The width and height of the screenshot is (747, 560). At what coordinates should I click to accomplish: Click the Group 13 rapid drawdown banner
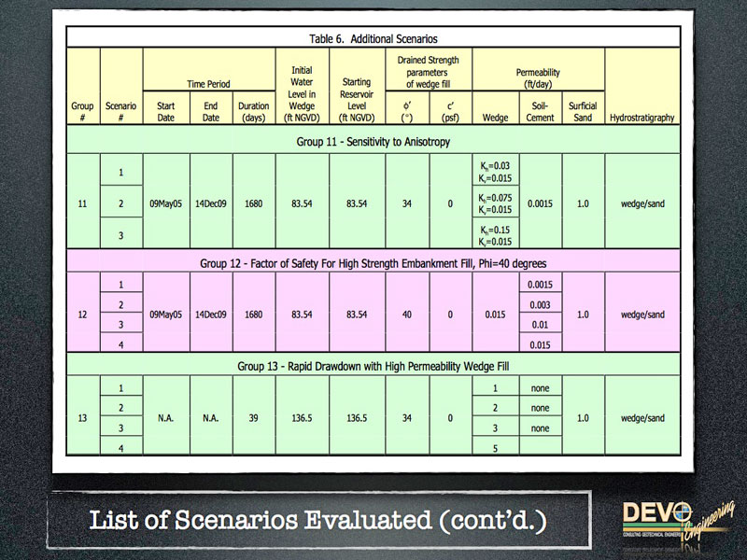point(373,364)
